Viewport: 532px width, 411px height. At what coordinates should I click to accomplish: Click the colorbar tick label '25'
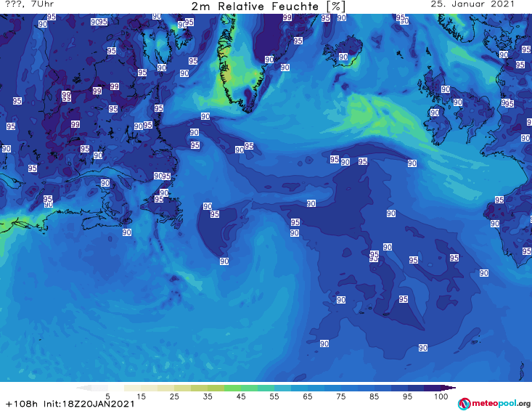pos(174,396)
